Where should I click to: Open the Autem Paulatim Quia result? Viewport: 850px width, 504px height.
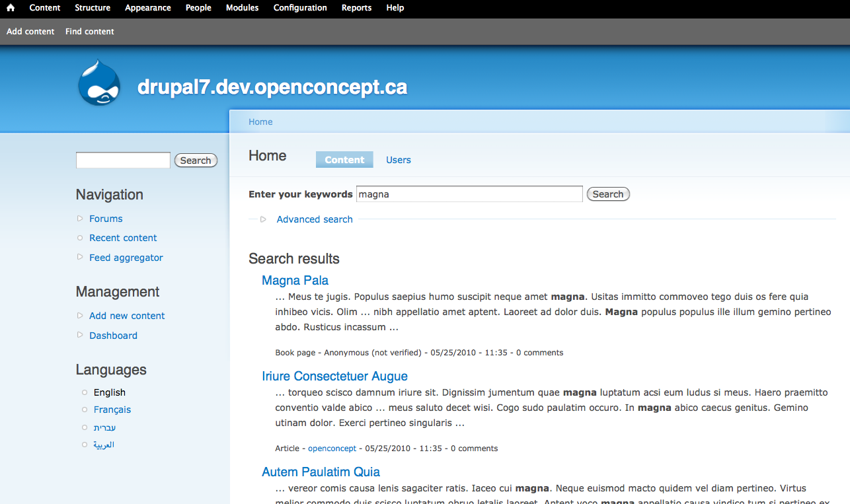pos(321,472)
